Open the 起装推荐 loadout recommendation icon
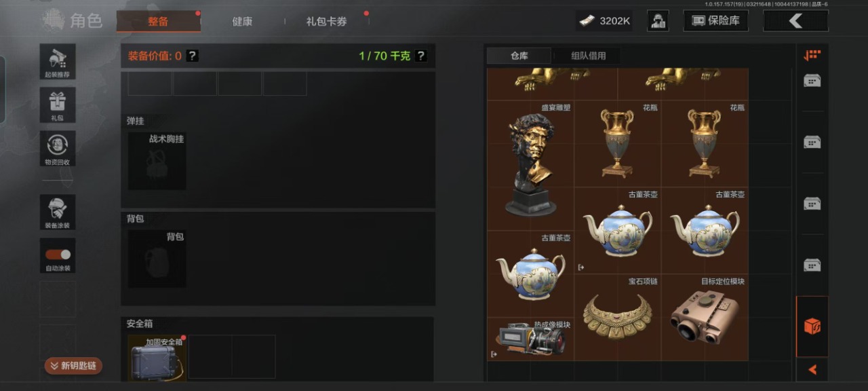This screenshot has height=391, width=868. pos(58,62)
